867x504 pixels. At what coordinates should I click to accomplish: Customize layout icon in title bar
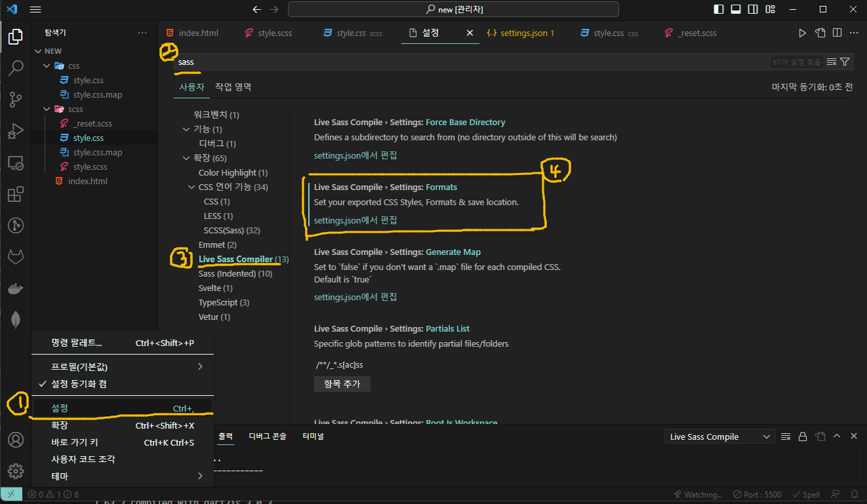[771, 10]
